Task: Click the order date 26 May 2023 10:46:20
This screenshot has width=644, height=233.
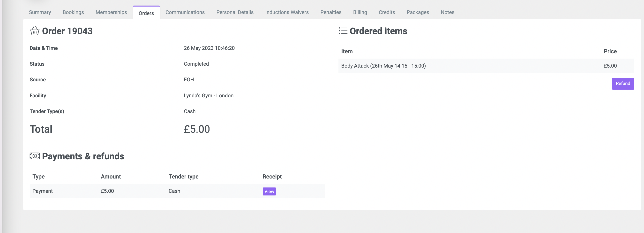Action: pos(209,48)
